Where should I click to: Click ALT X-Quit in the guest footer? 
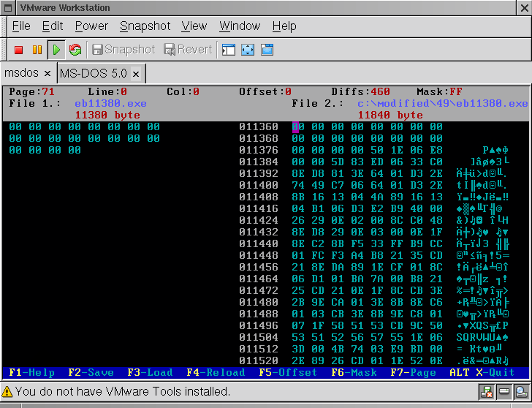tap(482, 373)
